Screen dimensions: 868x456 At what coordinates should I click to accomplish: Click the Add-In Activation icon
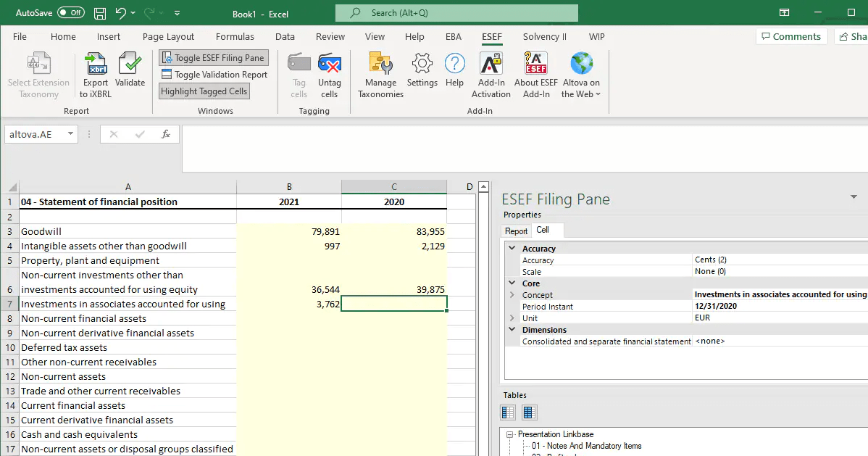click(491, 70)
